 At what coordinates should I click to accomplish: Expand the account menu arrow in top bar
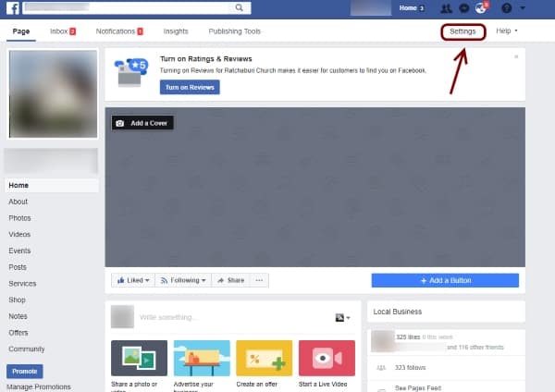coord(523,9)
